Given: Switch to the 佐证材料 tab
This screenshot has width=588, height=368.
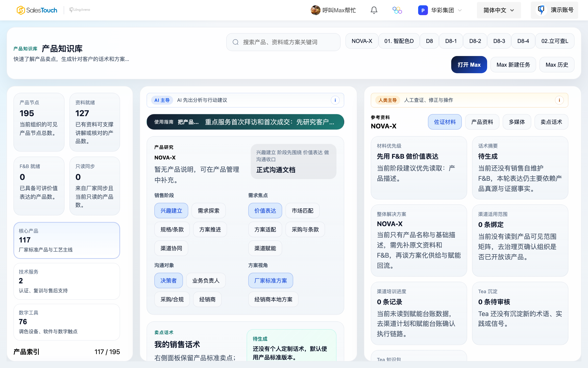Looking at the screenshot, I should [x=445, y=122].
